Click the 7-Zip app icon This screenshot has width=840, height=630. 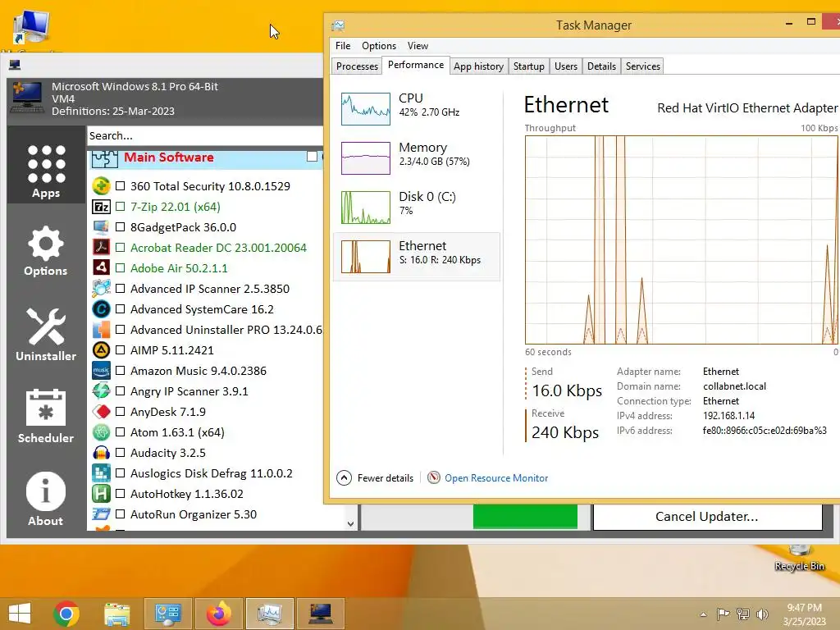pos(101,206)
